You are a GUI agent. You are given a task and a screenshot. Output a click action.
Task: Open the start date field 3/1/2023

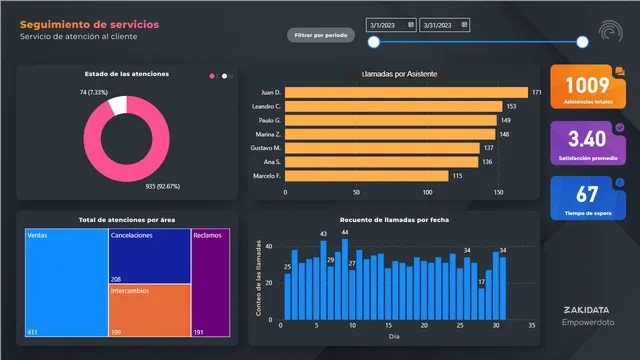point(391,25)
